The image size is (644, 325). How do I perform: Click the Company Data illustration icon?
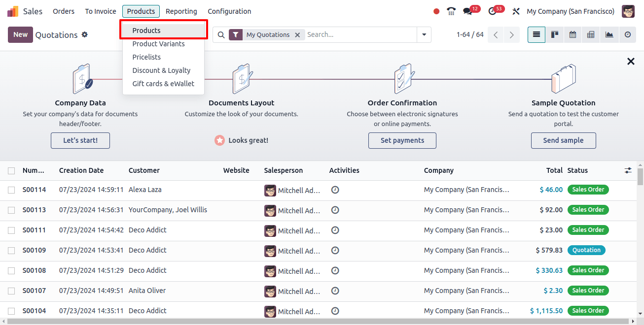81,79
